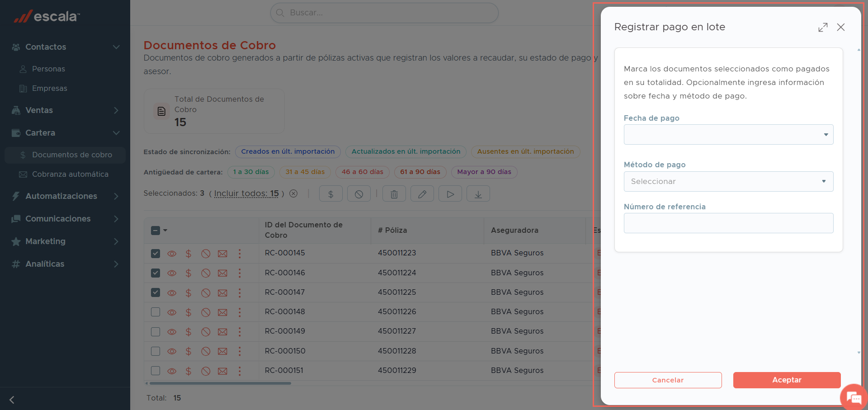Register payment for RC-000151 dollar icon

(189, 371)
